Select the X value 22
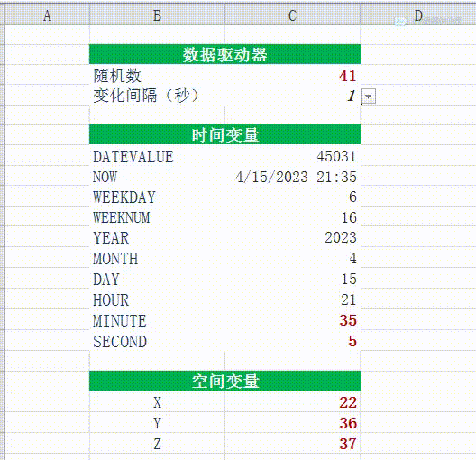 point(292,402)
